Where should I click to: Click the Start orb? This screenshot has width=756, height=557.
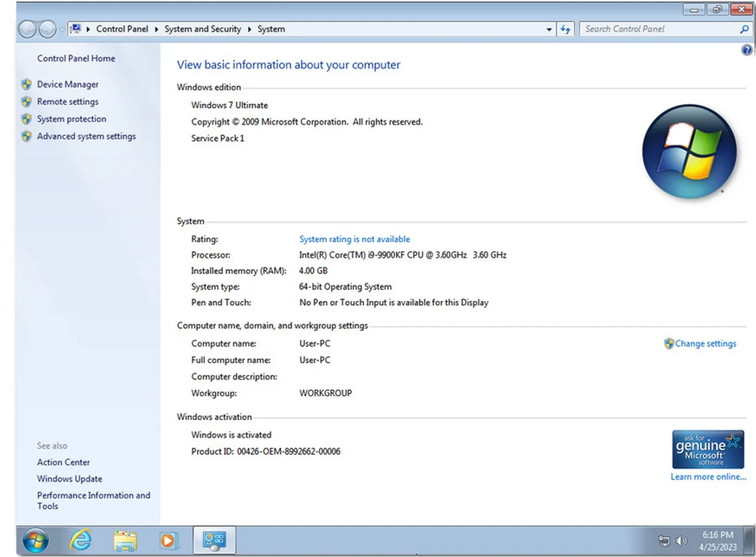[x=35, y=540]
